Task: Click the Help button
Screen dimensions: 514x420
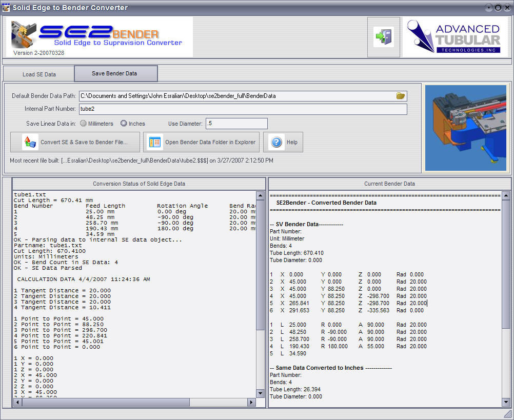Action: [x=283, y=142]
